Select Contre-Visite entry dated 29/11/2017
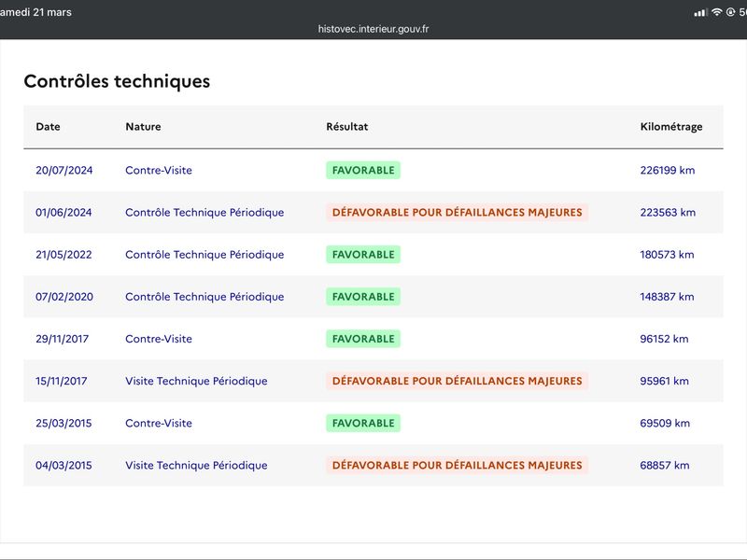 point(159,339)
